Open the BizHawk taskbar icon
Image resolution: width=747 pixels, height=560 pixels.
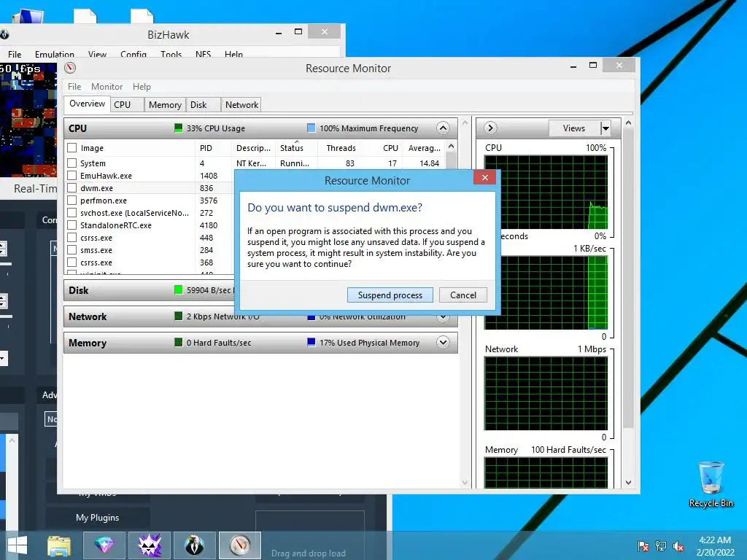(194, 545)
